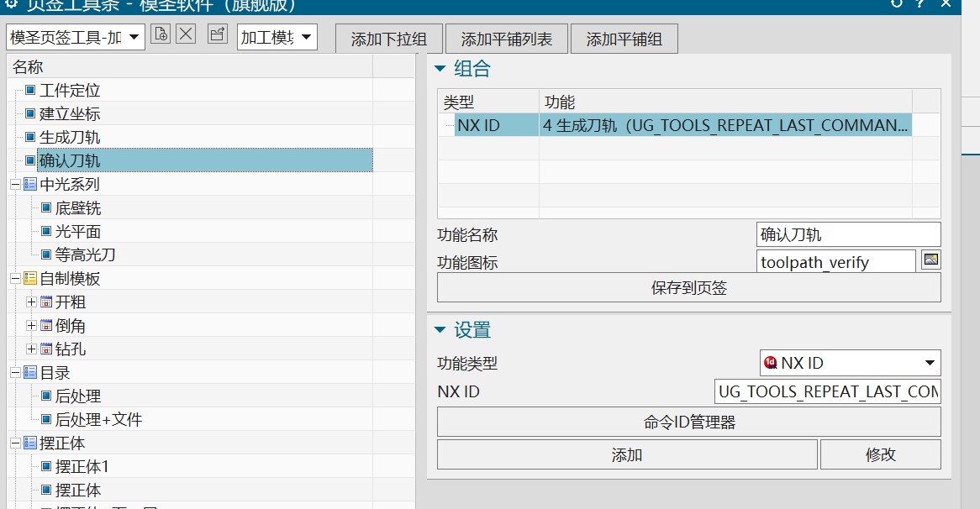
Task: Collapse the 中光系列 tree node
Action: 16,184
